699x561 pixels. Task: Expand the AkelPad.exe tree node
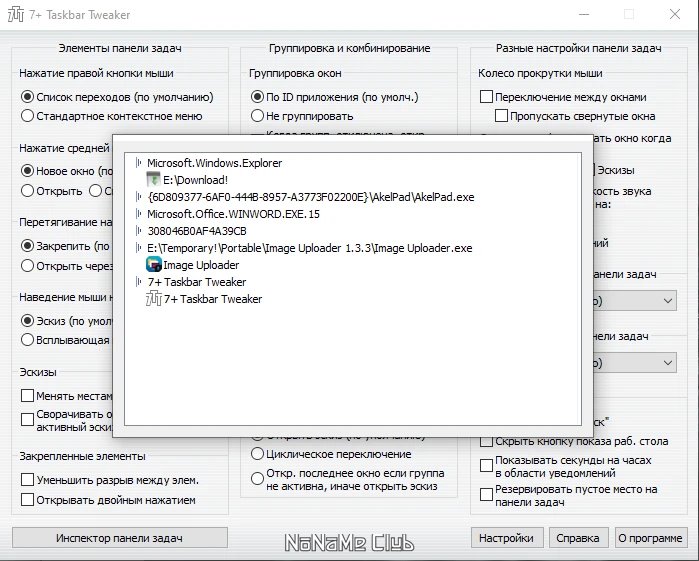139,197
